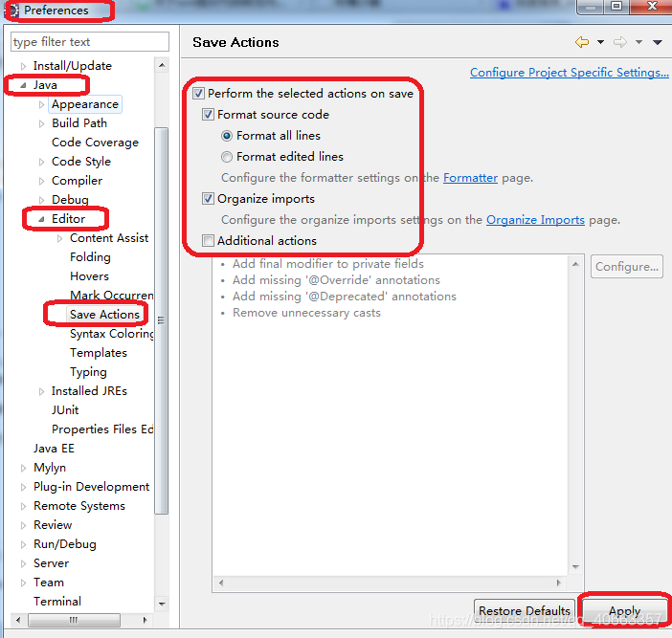The width and height of the screenshot is (672, 638).
Task: Expand the Install/Update tree node
Action: (x=24, y=66)
